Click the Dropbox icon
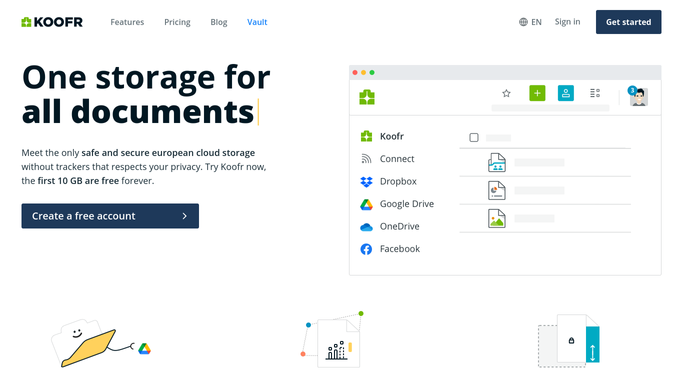The height and width of the screenshot is (384, 683). (366, 182)
